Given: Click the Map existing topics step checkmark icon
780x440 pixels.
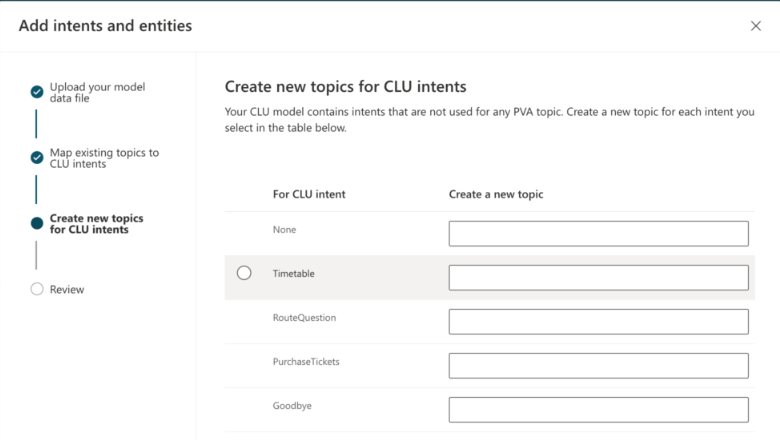Looking at the screenshot, I should [37, 158].
